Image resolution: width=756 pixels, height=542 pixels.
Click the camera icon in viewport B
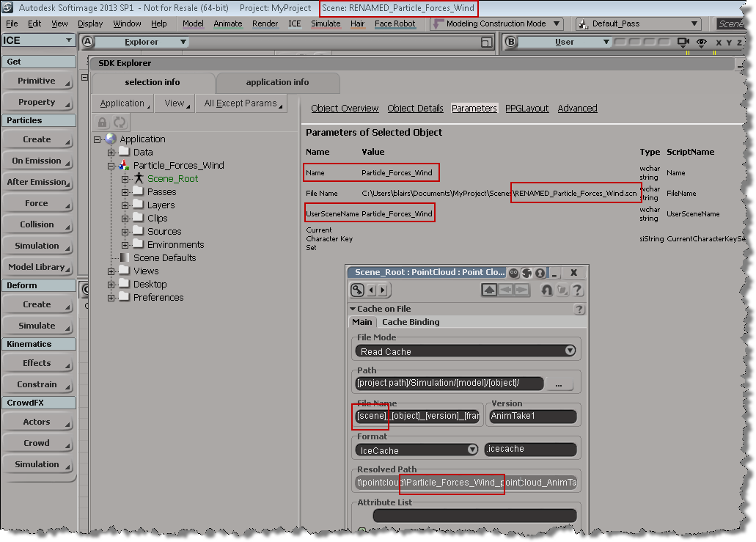684,43
